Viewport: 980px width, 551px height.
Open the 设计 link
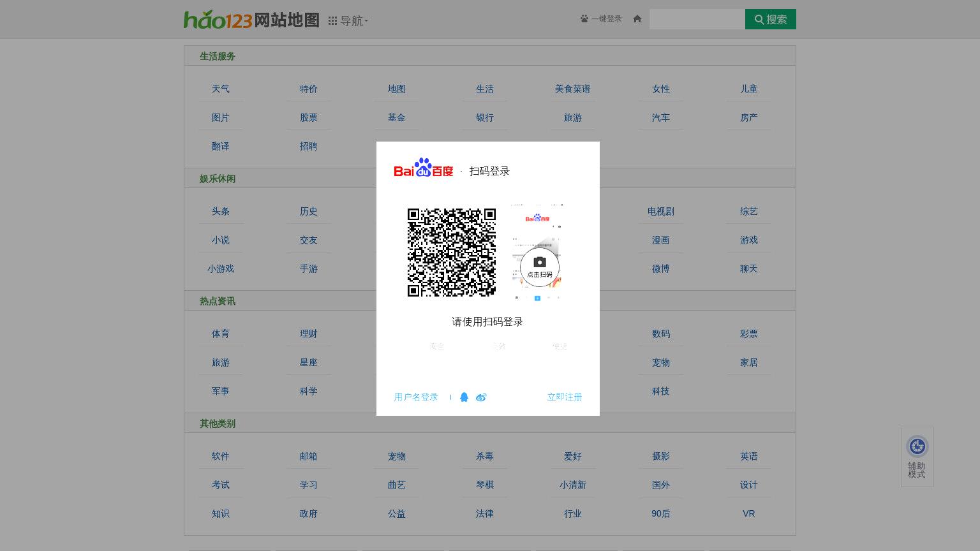749,485
